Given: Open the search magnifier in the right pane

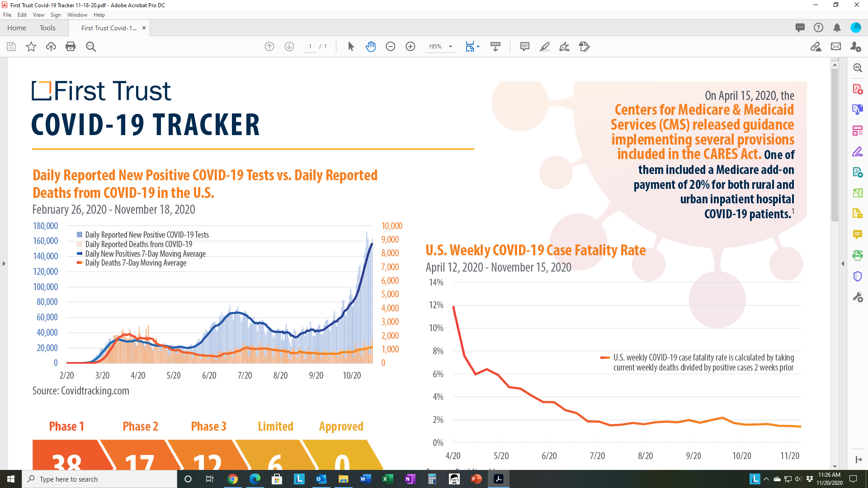Looking at the screenshot, I should pos(858,68).
